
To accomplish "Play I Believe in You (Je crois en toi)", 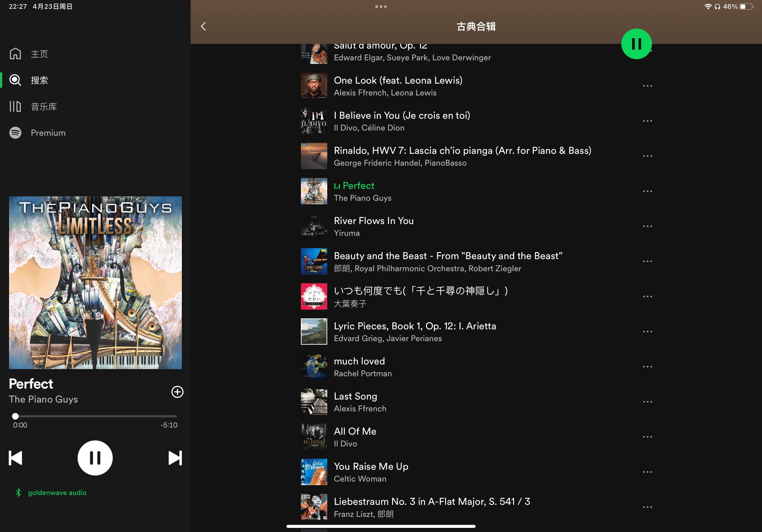I will (x=476, y=121).
